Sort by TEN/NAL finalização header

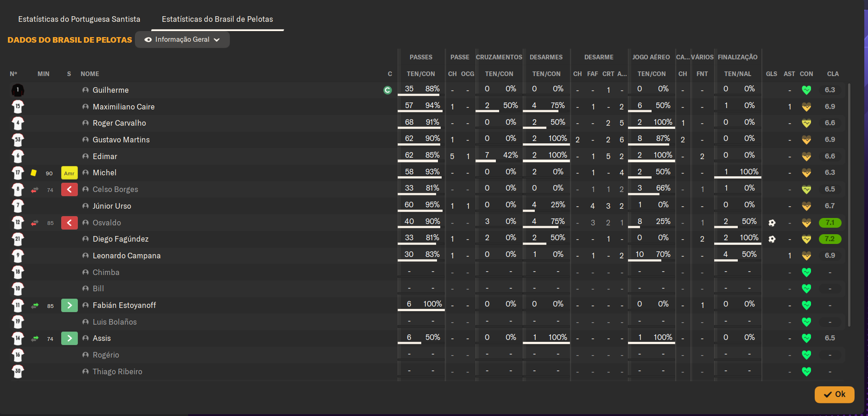point(738,74)
